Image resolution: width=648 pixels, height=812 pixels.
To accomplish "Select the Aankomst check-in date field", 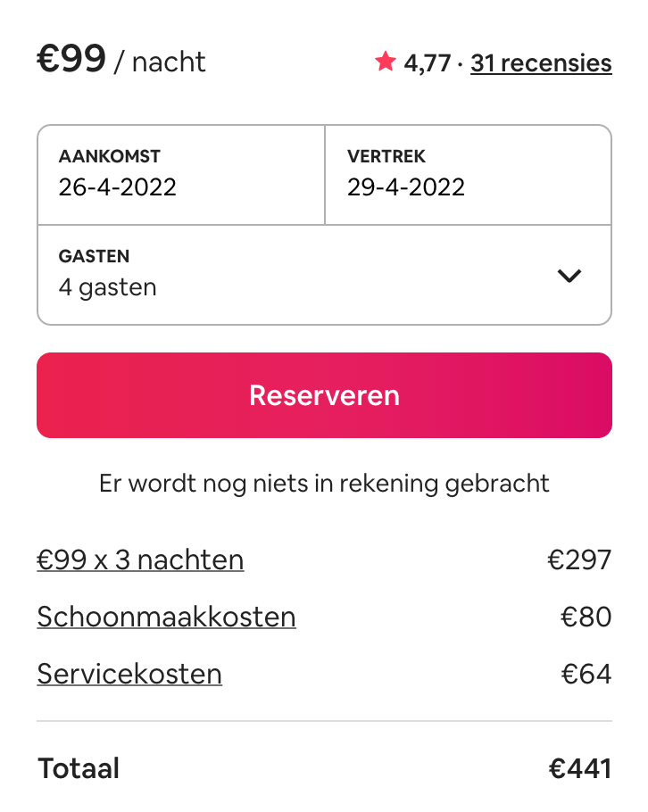I will tap(181, 174).
